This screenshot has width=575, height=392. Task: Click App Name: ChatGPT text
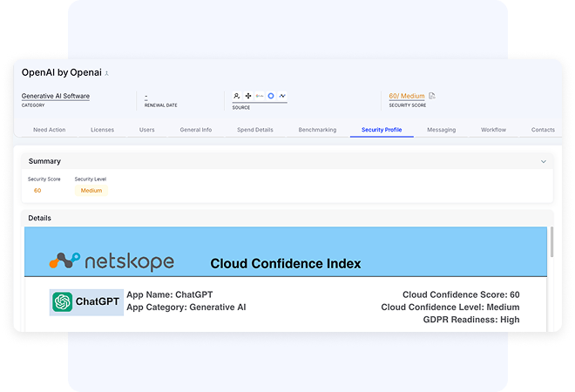170,294
